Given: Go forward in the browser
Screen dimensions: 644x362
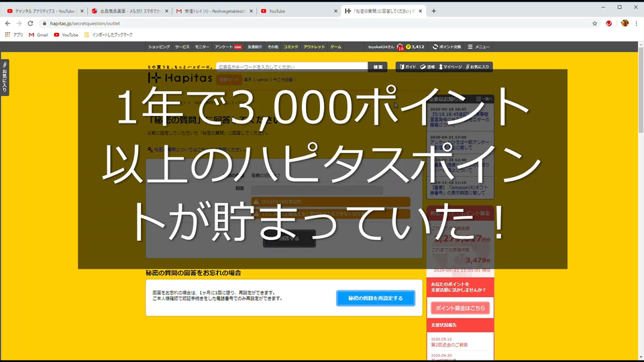Looking at the screenshot, I should [x=19, y=23].
